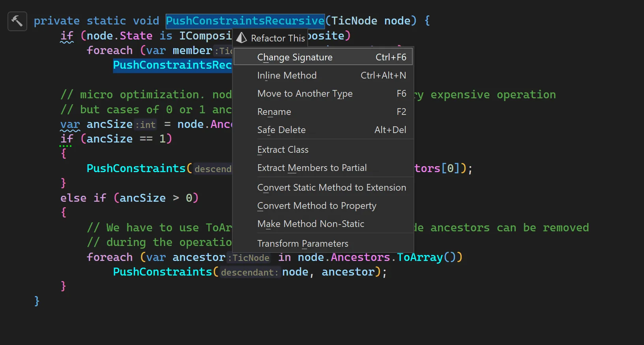Select Inline Method menu entry
644x345 pixels.
coord(323,75)
